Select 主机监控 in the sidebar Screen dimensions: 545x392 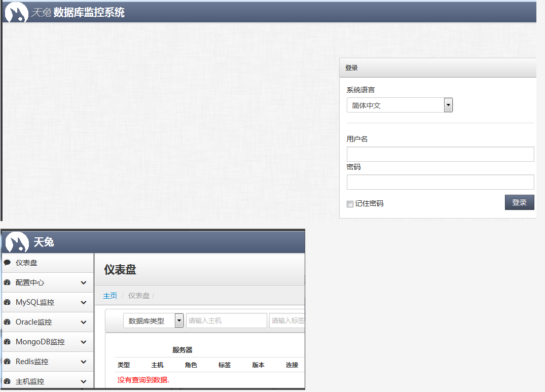pyautogui.click(x=48, y=381)
